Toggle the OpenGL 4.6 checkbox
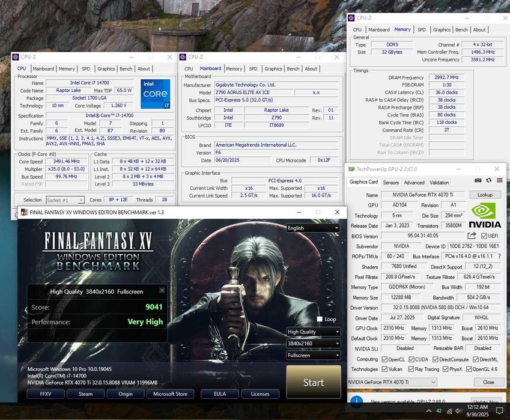 (x=469, y=369)
